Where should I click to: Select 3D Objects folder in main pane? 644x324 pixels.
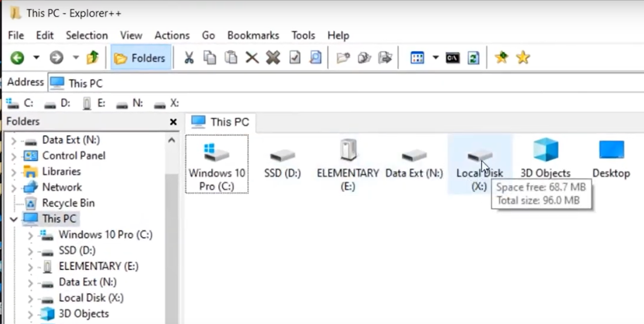pyautogui.click(x=545, y=158)
